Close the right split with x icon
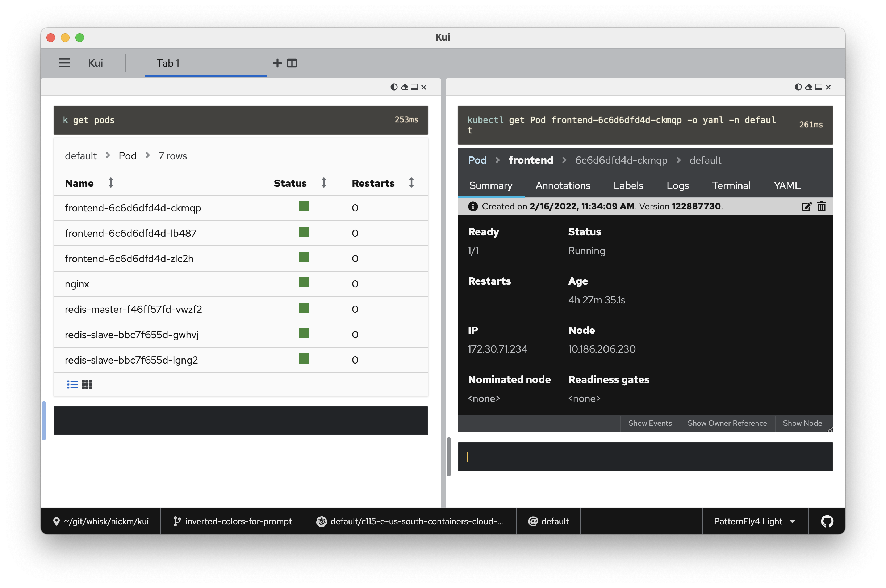Screen dimensions: 886x588 (x=828, y=87)
